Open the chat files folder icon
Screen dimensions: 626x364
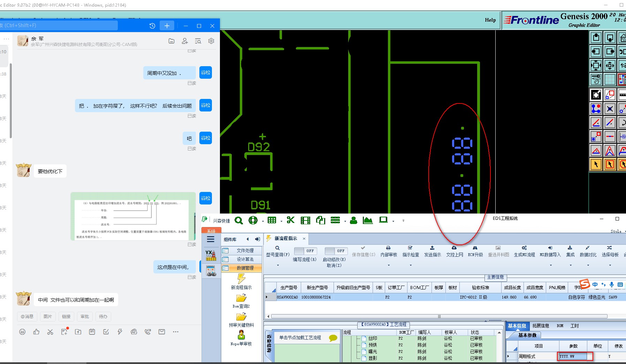(x=171, y=41)
